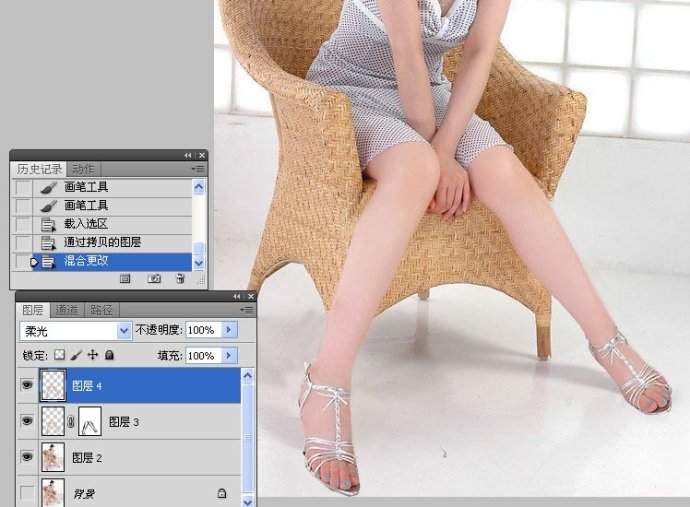Collapse the history panel with double arrows
This screenshot has width=690, height=507.
[x=188, y=155]
